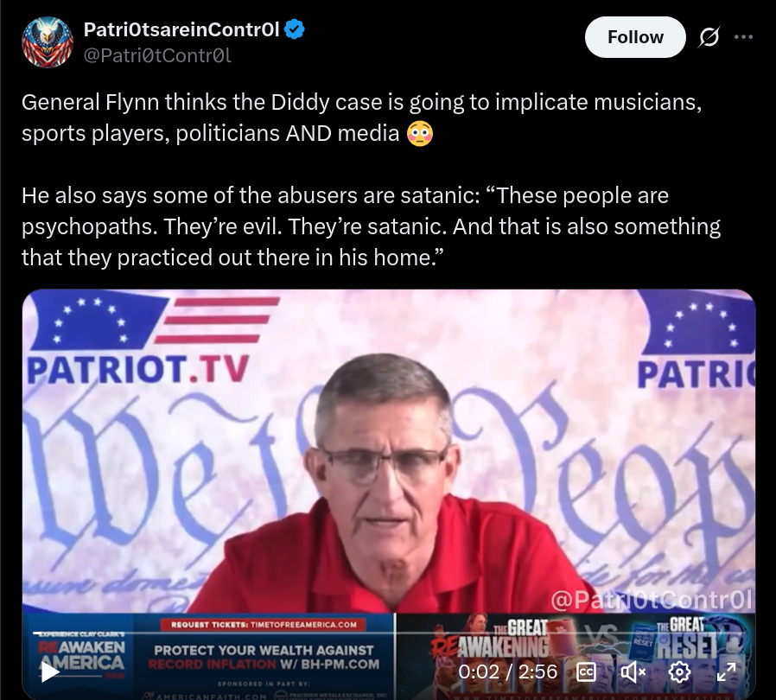Open the three-dot more options menu
The image size is (776, 700).
(743, 37)
